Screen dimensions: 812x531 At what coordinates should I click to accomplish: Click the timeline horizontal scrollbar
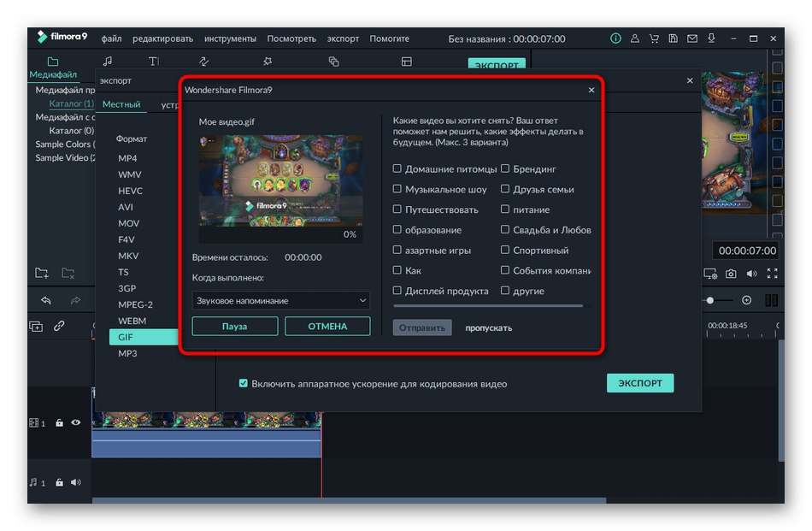coord(349,500)
